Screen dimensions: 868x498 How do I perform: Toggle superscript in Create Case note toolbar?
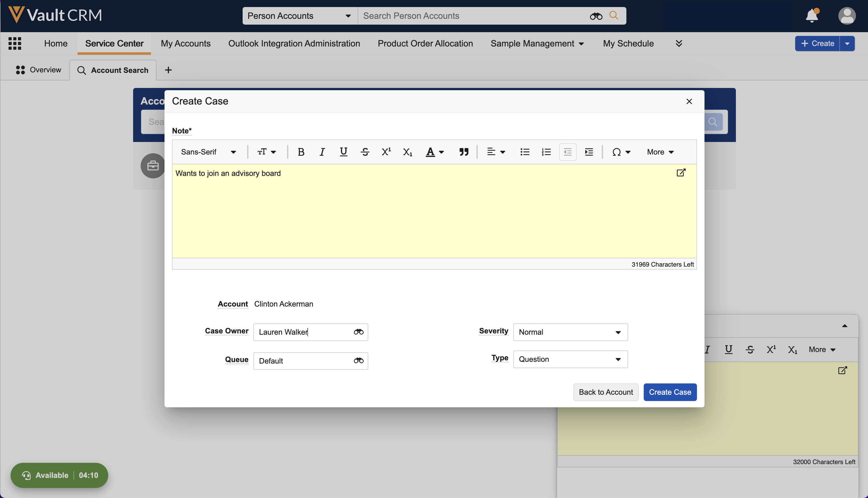(386, 152)
